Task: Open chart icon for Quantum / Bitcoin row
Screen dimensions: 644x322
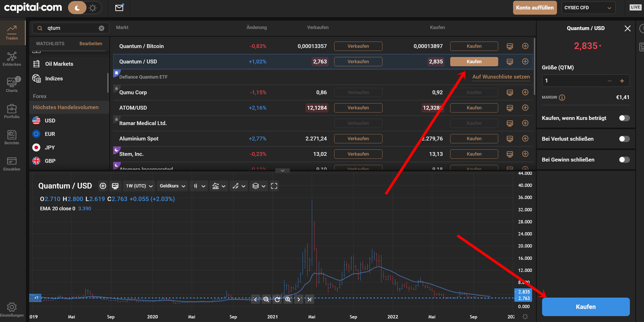Action: coord(510,46)
